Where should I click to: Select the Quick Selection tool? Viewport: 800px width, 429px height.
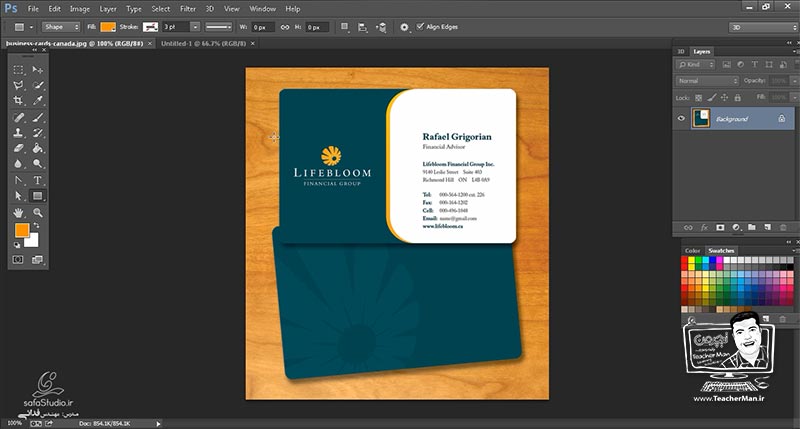pos(38,85)
